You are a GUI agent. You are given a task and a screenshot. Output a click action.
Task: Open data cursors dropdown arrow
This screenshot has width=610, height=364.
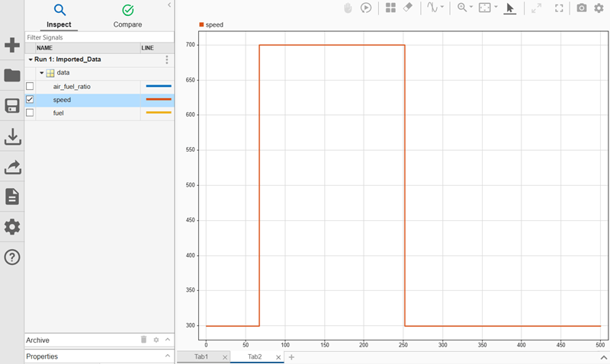[442, 7]
